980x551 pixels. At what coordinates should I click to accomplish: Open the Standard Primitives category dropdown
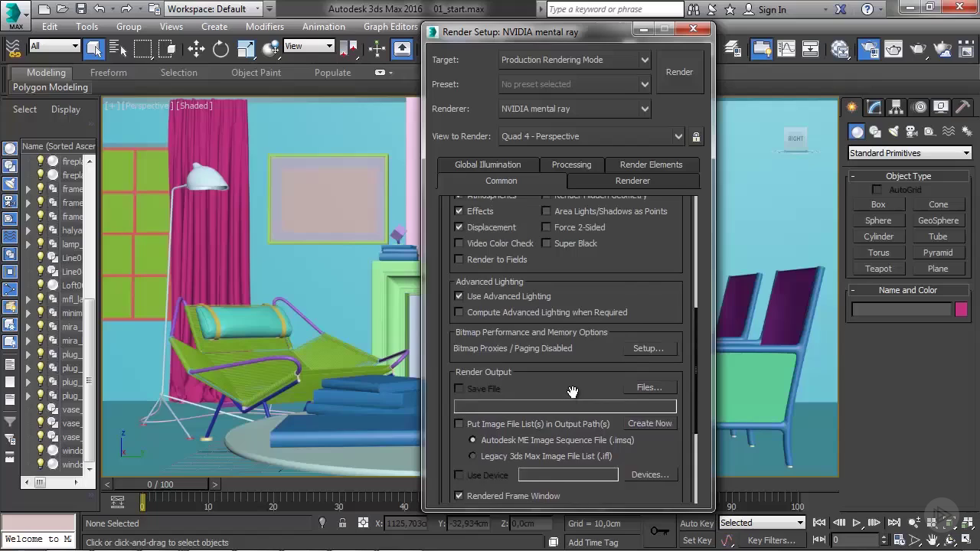pos(910,153)
